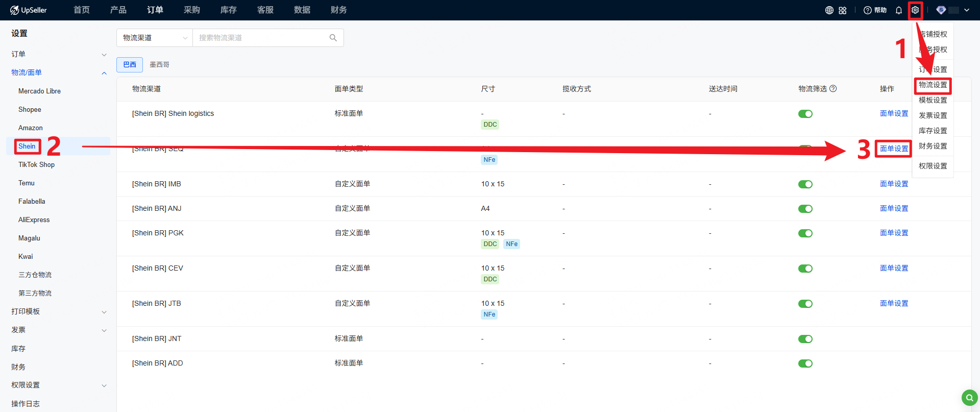Select Template Settings in the dropdown menu
980x412 pixels.
933,100
